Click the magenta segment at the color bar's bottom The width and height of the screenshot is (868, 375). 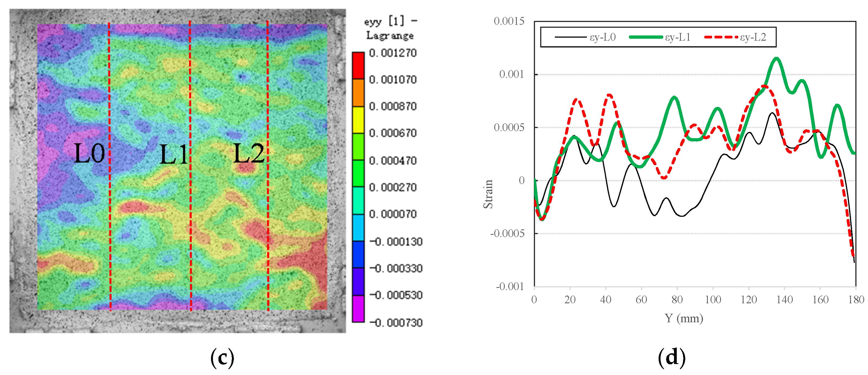click(x=358, y=309)
